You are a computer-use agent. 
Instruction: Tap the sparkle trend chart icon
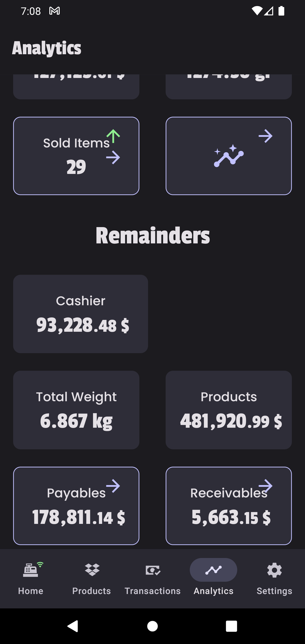click(229, 155)
